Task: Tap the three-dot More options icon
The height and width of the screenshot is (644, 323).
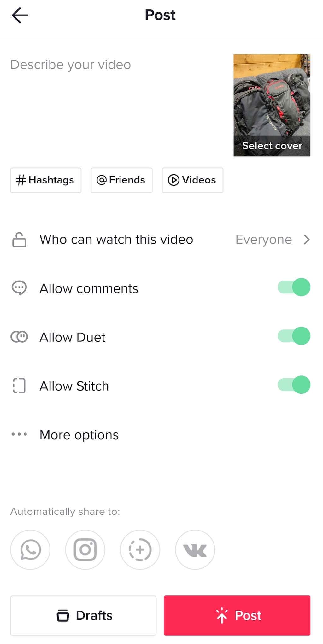Action: [x=19, y=434]
